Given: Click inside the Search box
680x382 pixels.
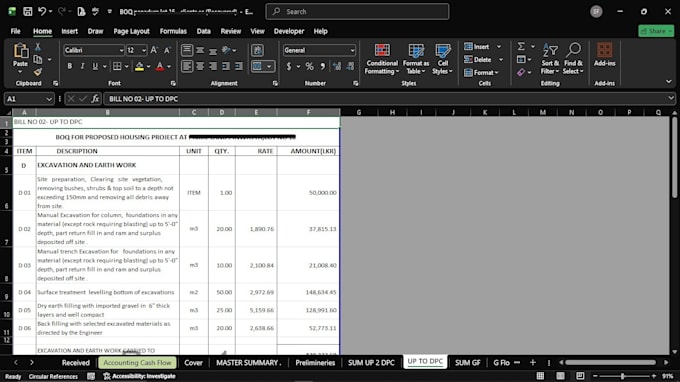Looking at the screenshot, I should [357, 12].
